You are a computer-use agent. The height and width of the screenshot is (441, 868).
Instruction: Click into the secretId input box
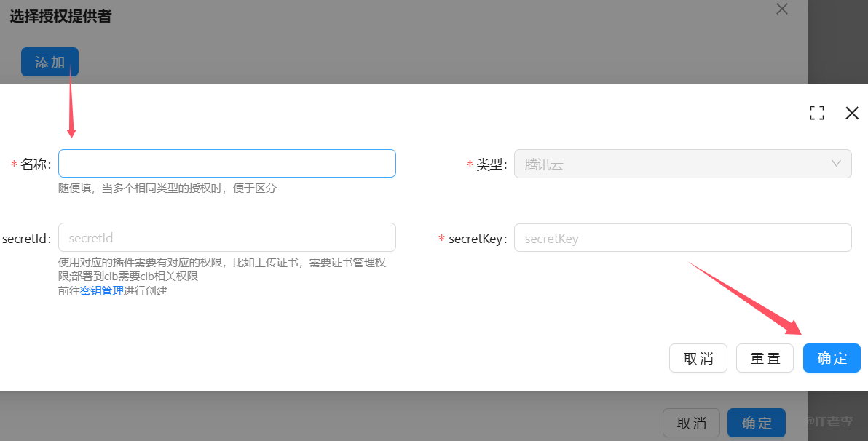click(x=226, y=238)
